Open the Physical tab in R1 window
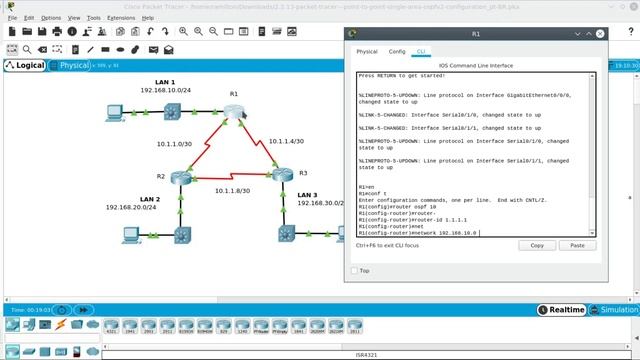Image resolution: width=640 pixels, height=360 pixels. (x=367, y=51)
